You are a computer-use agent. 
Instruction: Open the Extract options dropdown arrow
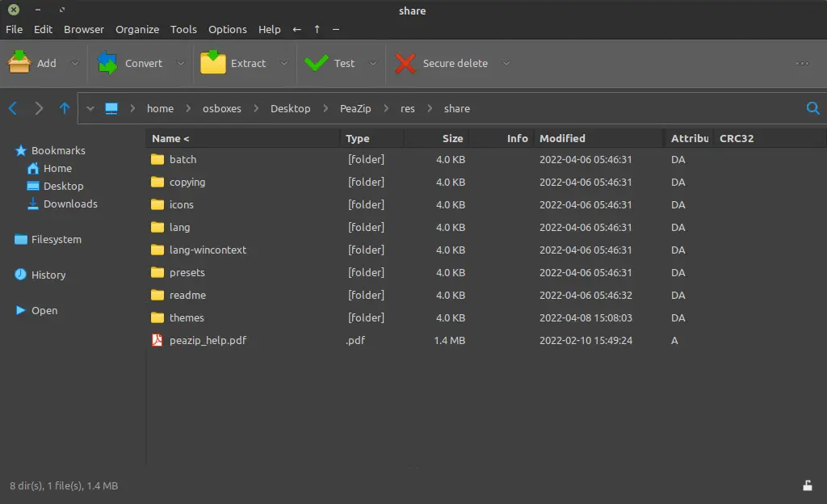(x=284, y=63)
